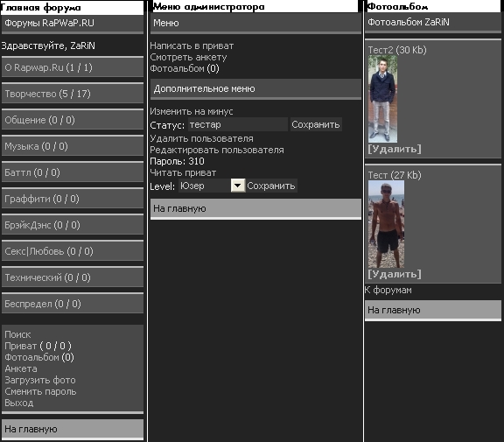Screen dimensions: 504x442
Task: Delete the Тест2 photo via [Удалить]
Action: point(395,149)
